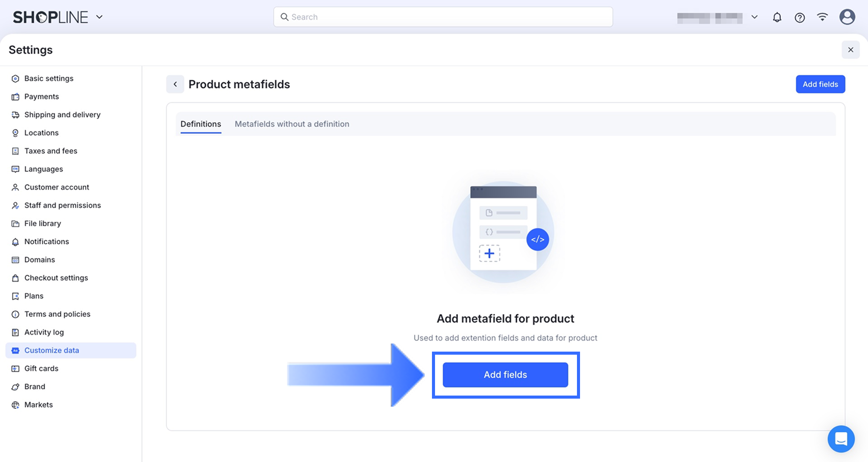
Task: Expand the SHOPLINE logo dropdown arrow
Action: [100, 17]
